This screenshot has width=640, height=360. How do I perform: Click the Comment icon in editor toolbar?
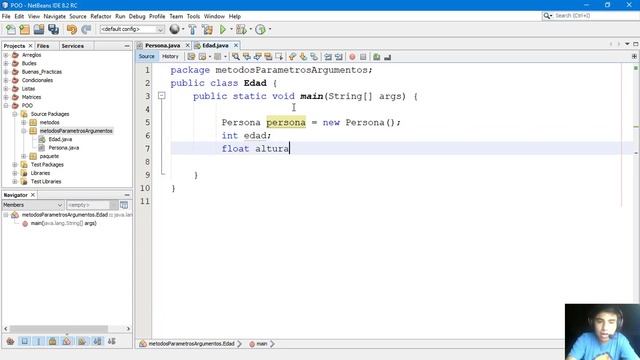376,57
